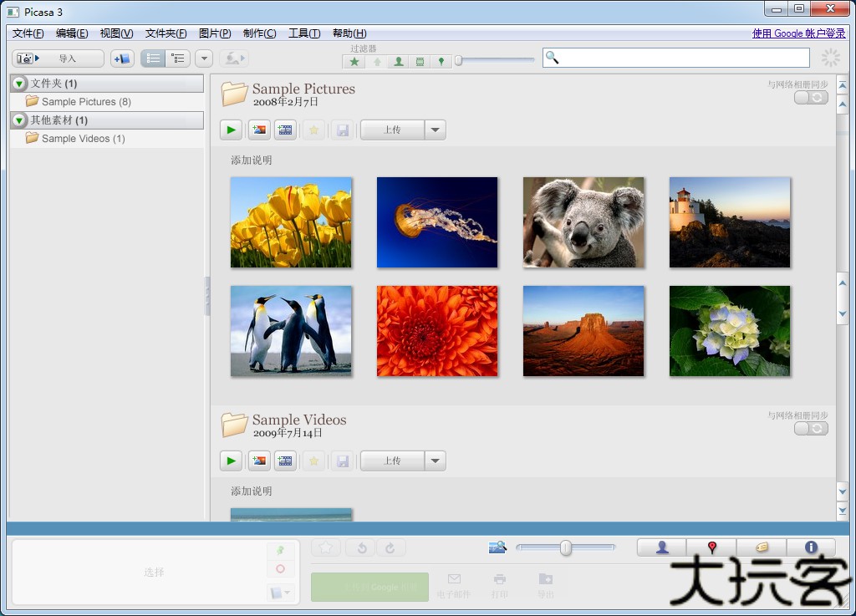Start a slideshow of Sample Pictures
Screen dimensions: 856x616
click(230, 130)
